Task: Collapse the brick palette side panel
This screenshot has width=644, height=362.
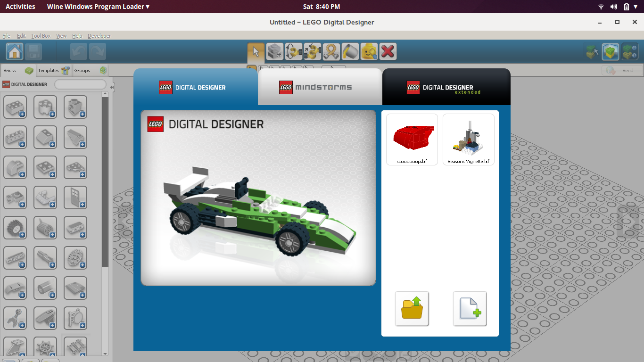Action: pos(112,87)
